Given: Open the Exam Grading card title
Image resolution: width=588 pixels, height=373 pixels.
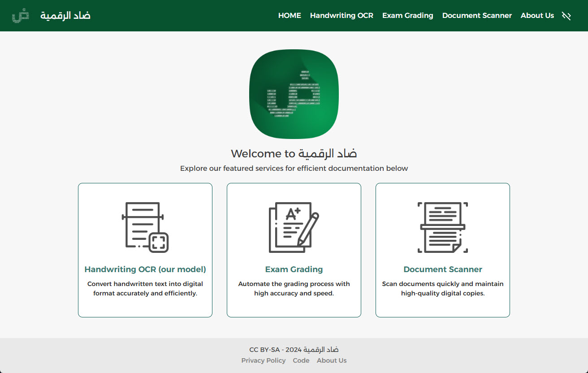Looking at the screenshot, I should click(294, 269).
